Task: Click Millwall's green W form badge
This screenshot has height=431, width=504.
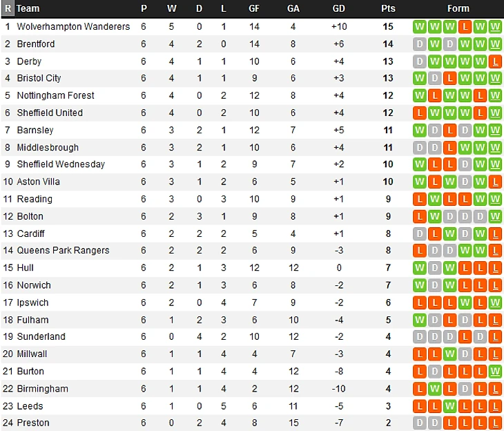Action: click(449, 354)
